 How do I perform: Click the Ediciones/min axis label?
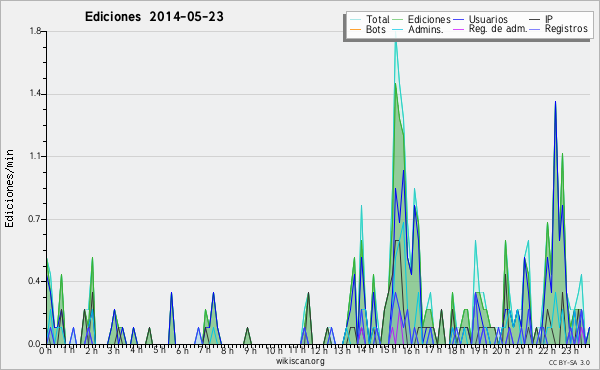pyautogui.click(x=9, y=188)
